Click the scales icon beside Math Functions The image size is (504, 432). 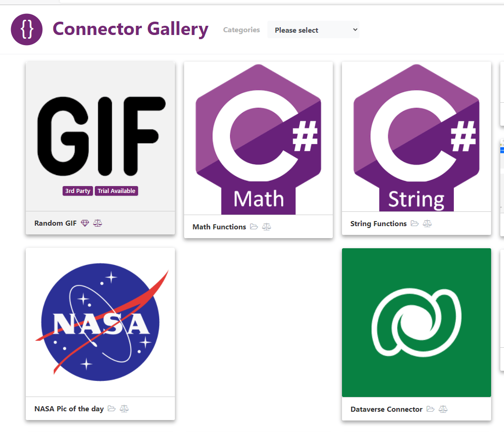(266, 227)
